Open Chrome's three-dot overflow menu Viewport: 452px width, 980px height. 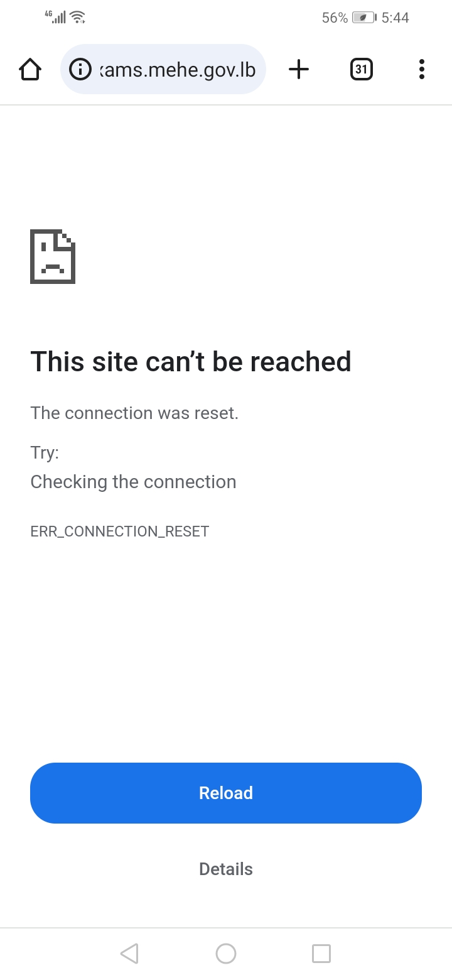(421, 69)
